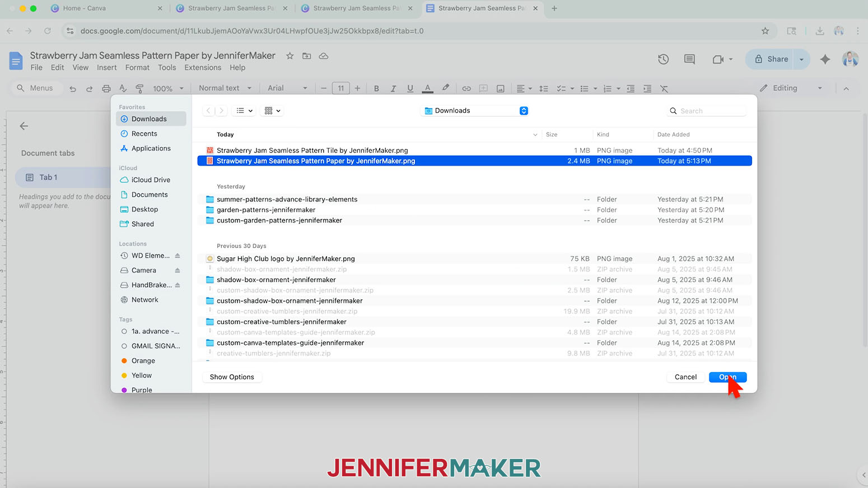Undo the last action in Docs
Image resolution: width=868 pixels, height=488 pixels.
click(x=72, y=88)
